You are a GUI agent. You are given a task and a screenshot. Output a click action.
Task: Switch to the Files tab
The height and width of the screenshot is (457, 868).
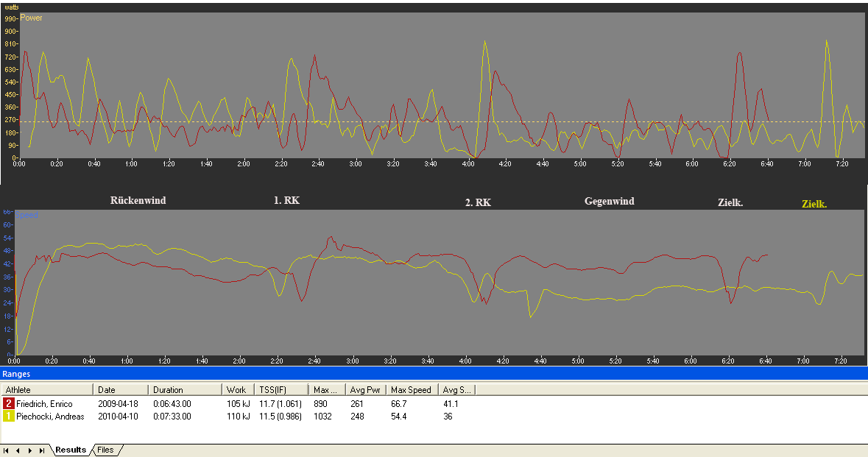[105, 450]
